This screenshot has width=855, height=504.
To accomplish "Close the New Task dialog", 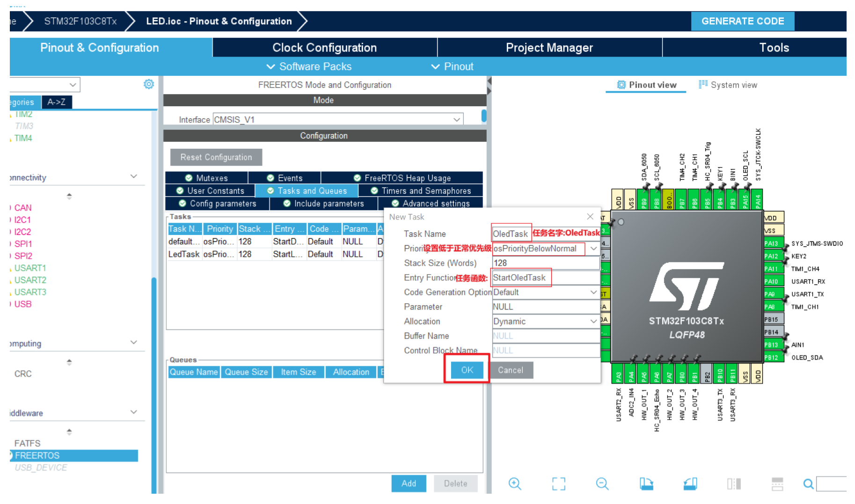I will [590, 216].
